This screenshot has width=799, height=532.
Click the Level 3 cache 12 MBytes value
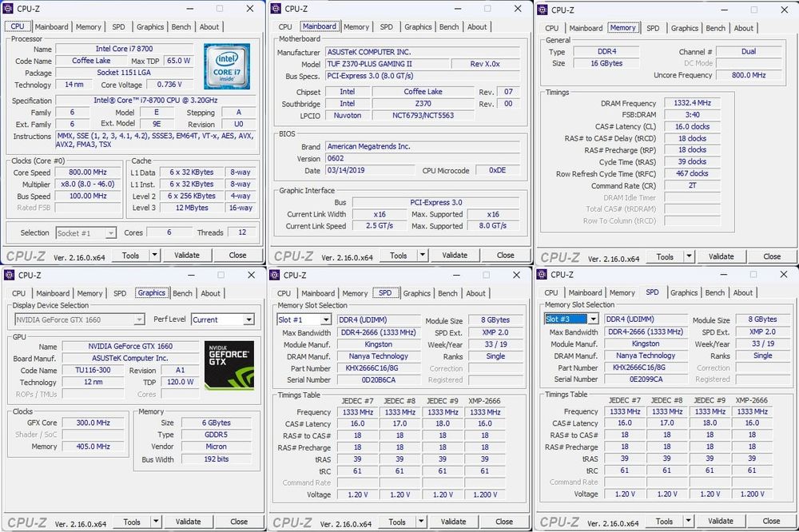(x=192, y=208)
